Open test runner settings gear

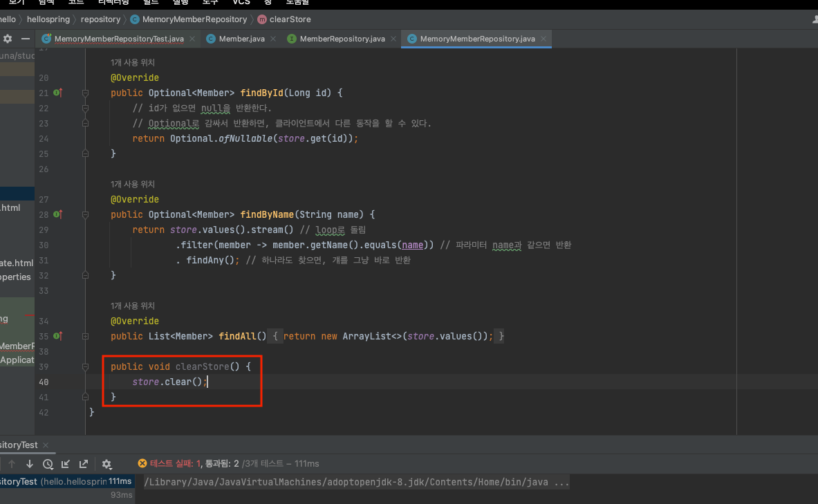(107, 464)
